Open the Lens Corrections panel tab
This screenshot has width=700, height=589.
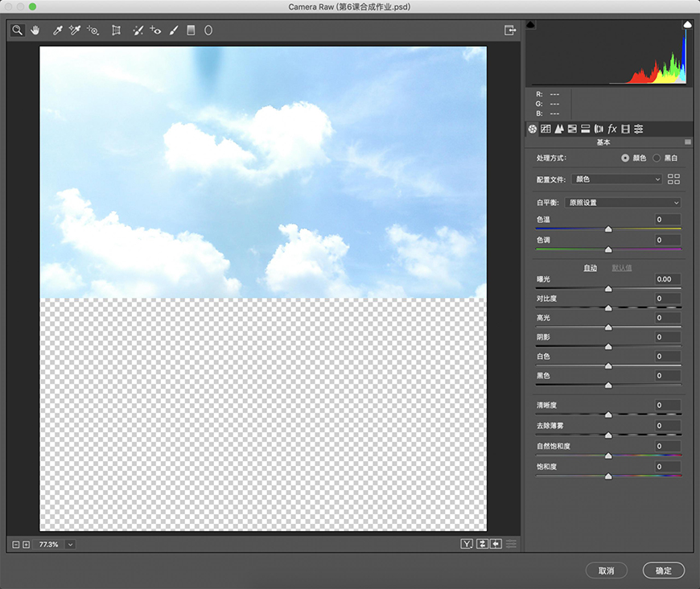tap(599, 129)
